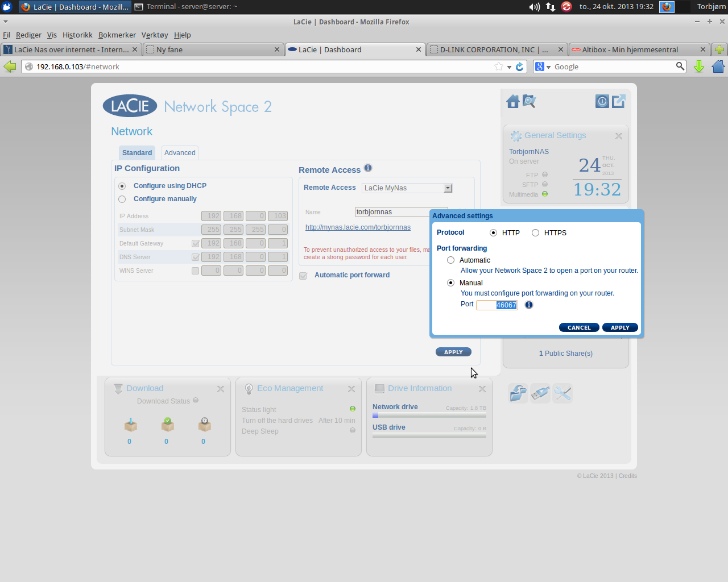
Task: Open Rediger menu
Action: [x=28, y=35]
